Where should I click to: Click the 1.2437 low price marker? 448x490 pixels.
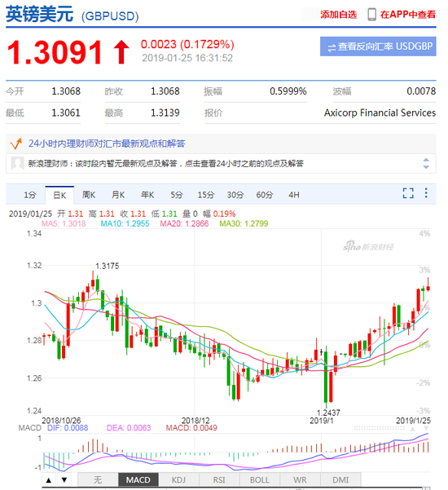pyautogui.click(x=328, y=413)
